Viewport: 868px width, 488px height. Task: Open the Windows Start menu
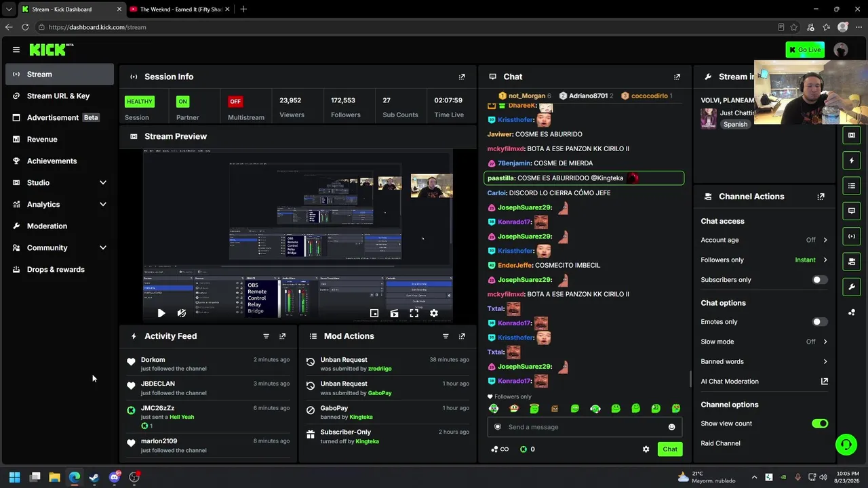click(14, 477)
